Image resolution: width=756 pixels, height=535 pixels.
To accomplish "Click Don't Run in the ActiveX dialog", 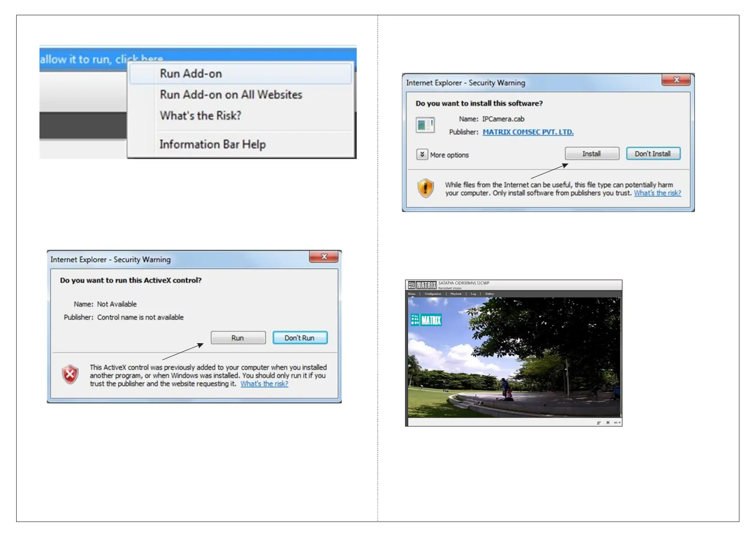I will click(300, 338).
